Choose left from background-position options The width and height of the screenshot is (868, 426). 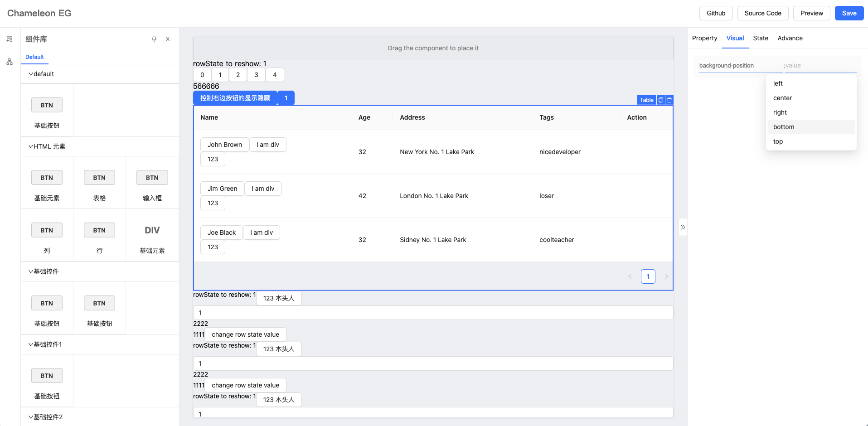tap(811, 83)
